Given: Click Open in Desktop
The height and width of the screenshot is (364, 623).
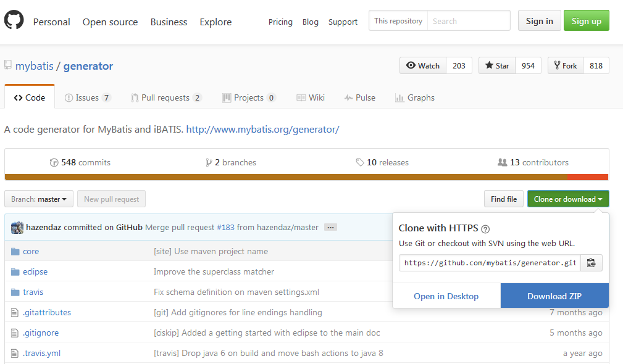Looking at the screenshot, I should 446,296.
